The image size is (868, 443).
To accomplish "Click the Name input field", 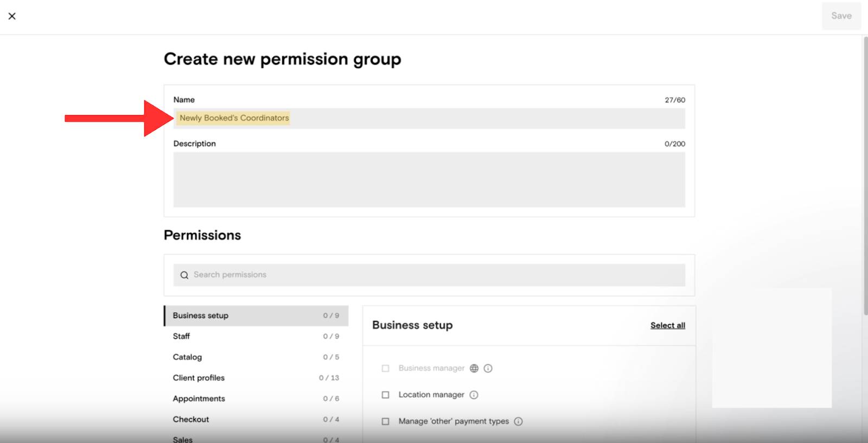I will [429, 118].
